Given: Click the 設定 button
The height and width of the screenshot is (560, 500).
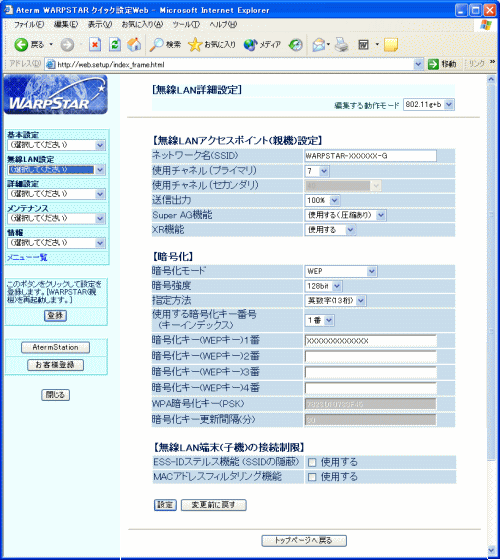Looking at the screenshot, I should pyautogui.click(x=165, y=505).
